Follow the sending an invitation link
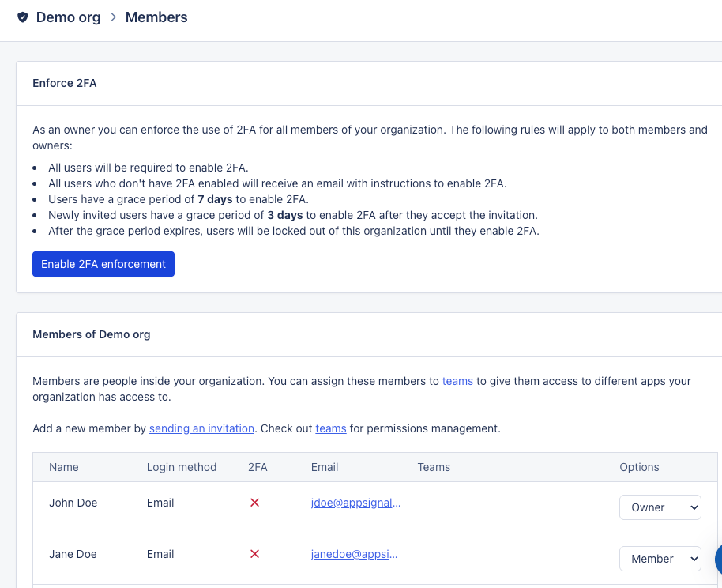The width and height of the screenshot is (722, 588). [x=201, y=428]
